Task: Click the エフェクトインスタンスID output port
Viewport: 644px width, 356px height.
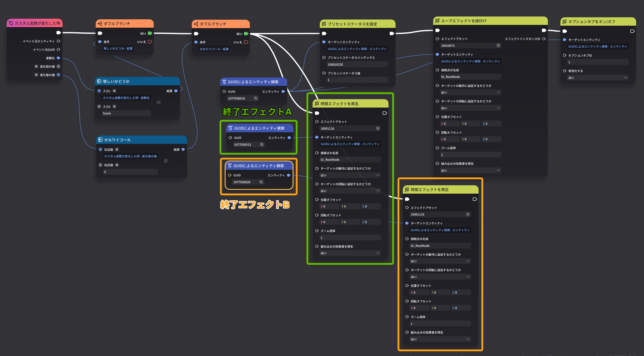Action: point(544,39)
